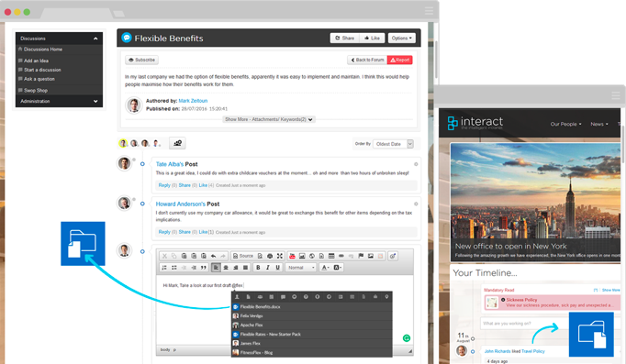Expand Show More - Attachments/Keywords

click(x=269, y=119)
